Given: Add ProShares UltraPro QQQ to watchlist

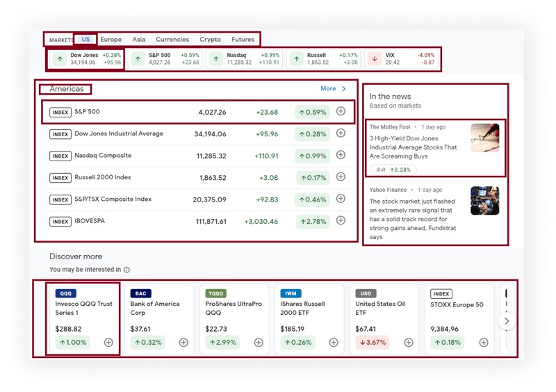Looking at the screenshot, I should click(259, 343).
